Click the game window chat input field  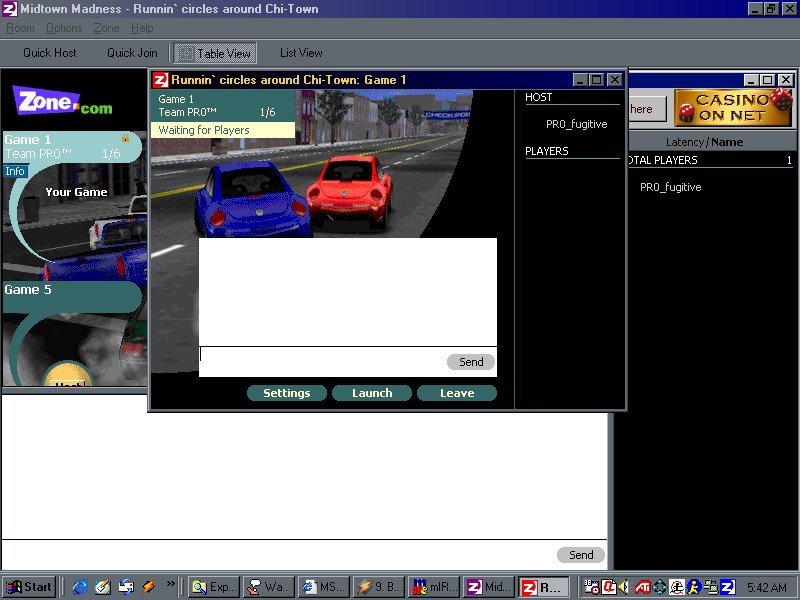(322, 362)
